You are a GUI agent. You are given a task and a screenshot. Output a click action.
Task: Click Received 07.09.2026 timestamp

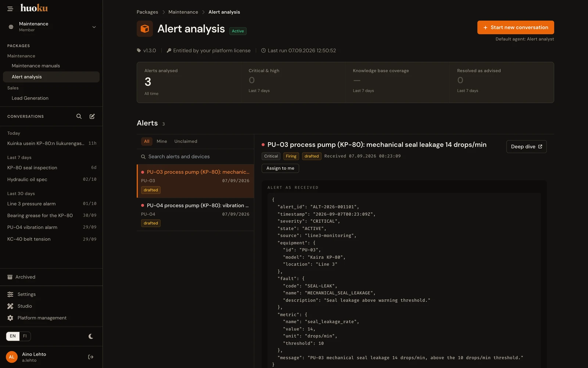coord(362,156)
